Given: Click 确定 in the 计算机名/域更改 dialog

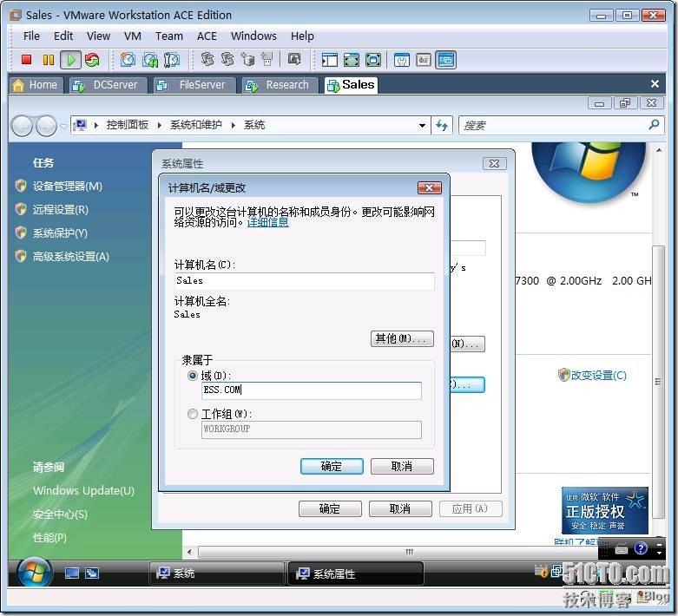Looking at the screenshot, I should pos(332,467).
